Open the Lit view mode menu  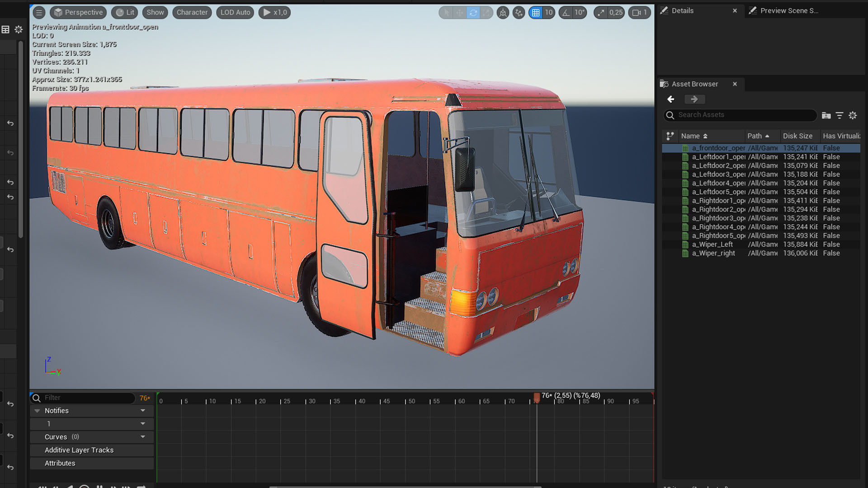(125, 13)
